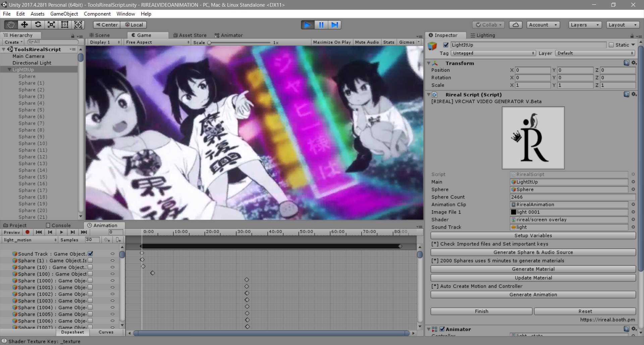Viewport: 644px width, 345px height.
Task: Enable animation recording with the record button
Action: point(28,232)
